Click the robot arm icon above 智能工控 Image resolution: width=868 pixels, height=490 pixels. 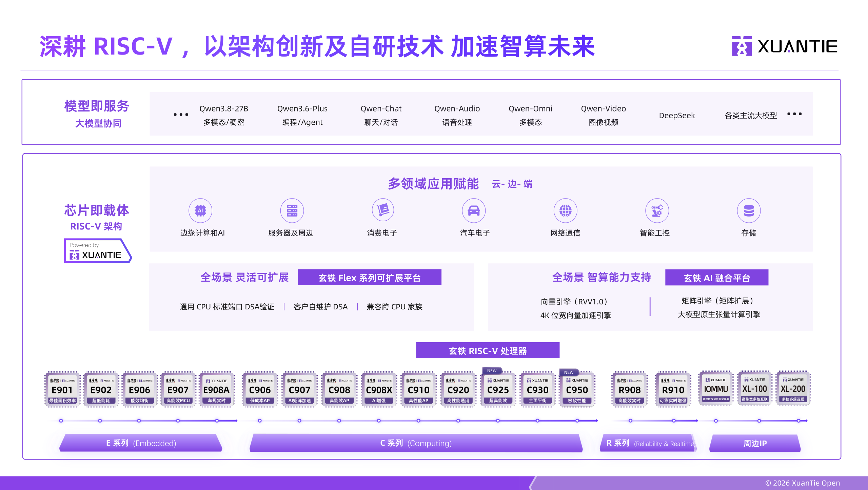tap(657, 210)
